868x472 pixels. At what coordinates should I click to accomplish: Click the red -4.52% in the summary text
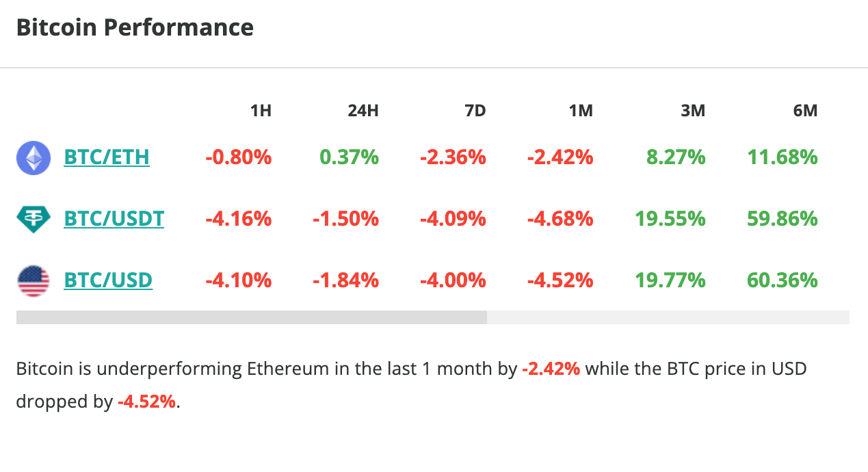point(147,402)
